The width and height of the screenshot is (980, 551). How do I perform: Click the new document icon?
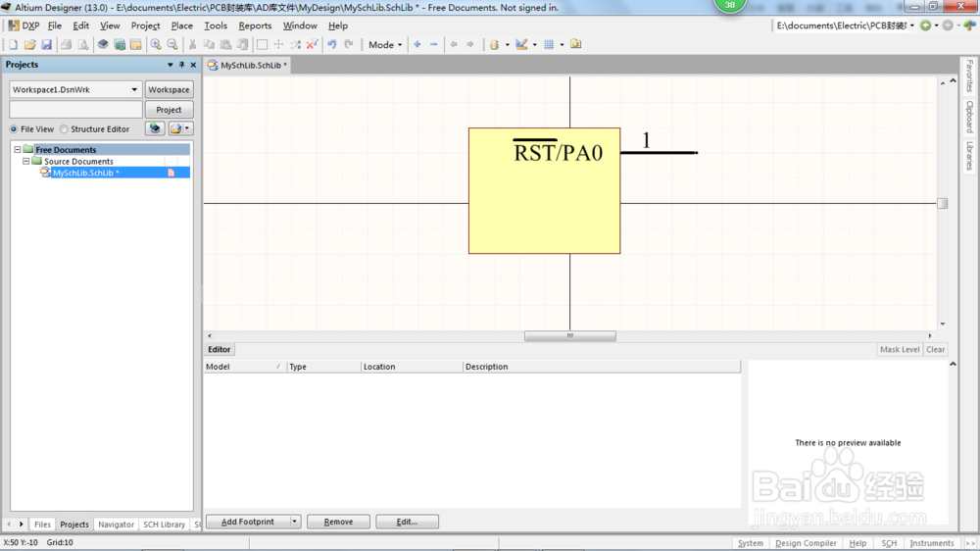(13, 44)
